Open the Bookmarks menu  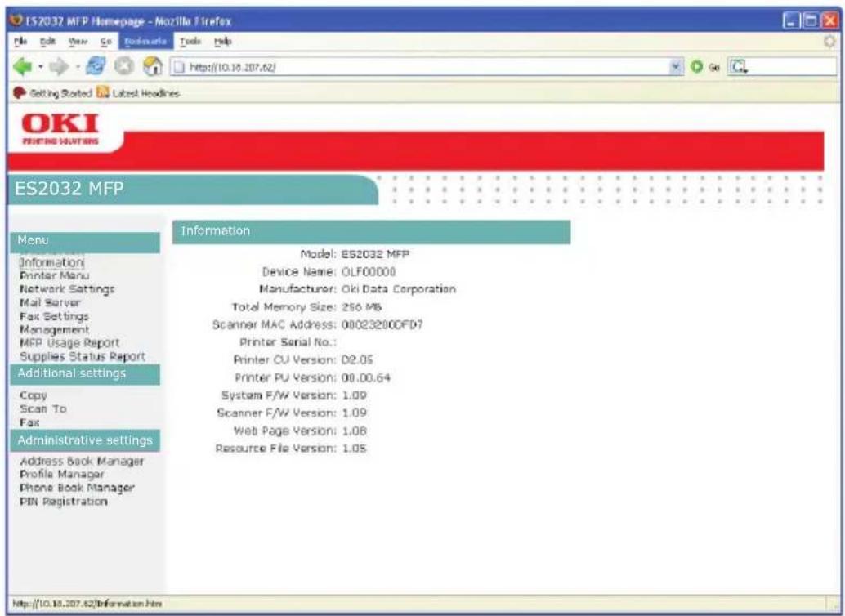click(x=145, y=41)
